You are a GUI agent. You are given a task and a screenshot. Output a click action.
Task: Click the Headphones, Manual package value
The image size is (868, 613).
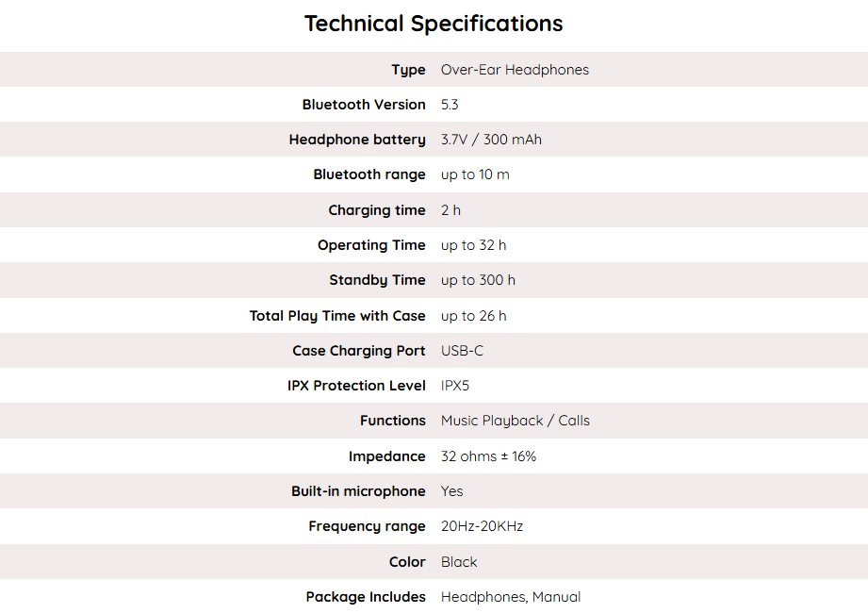(511, 597)
